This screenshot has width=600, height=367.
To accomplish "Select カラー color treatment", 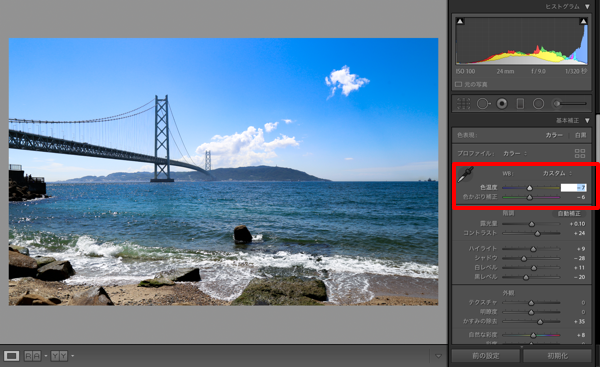I will (554, 135).
